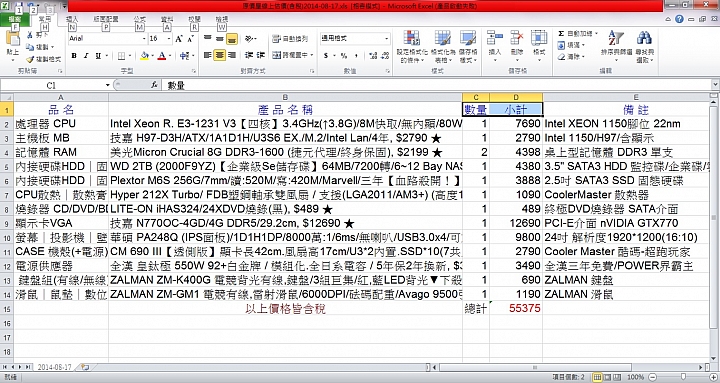Open Cell Styles (儲存格樣式) gallery
Screen dimensions: 720x383
[468, 47]
